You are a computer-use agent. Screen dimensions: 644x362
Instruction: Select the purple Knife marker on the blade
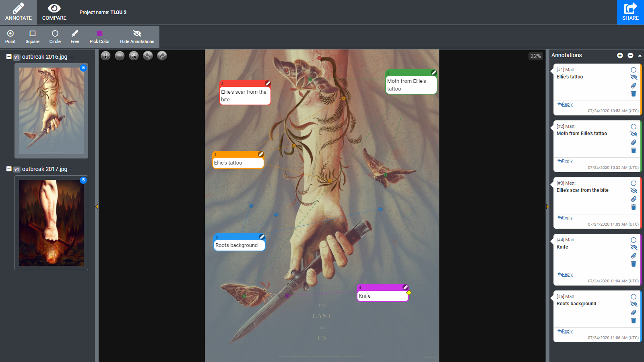pyautogui.click(x=287, y=296)
